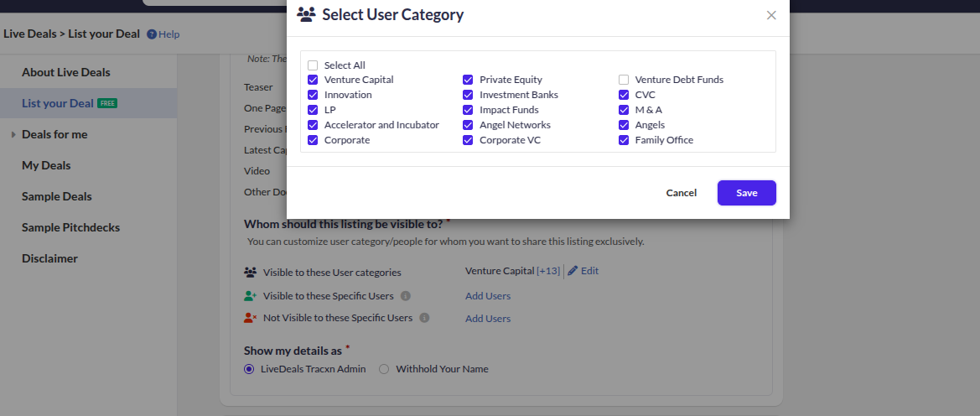
Task: Click Add Users link for visible specific users
Action: [x=488, y=296]
